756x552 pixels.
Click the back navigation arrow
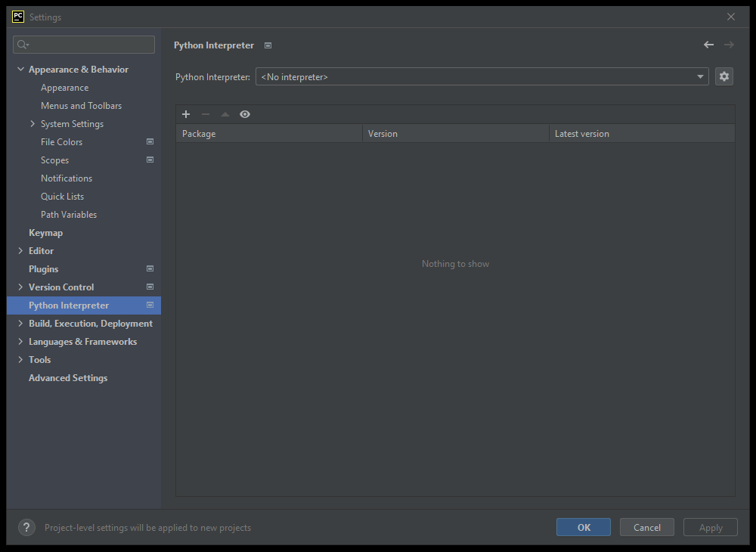point(708,45)
